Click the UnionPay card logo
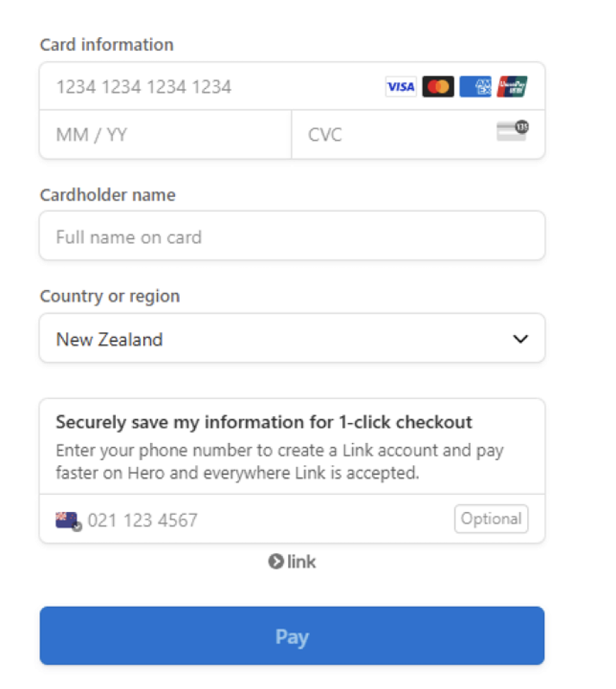 point(512,87)
